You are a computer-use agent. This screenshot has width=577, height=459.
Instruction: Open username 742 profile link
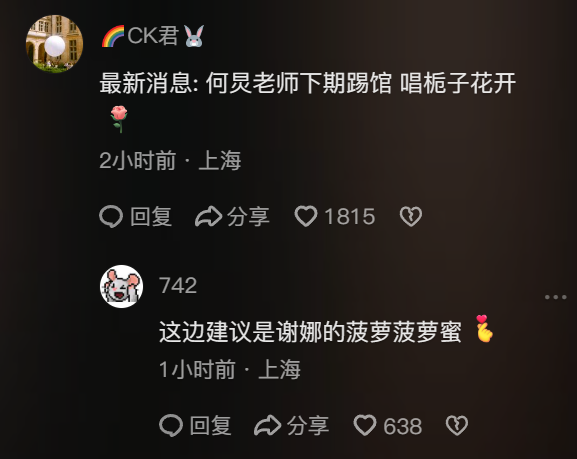tap(178, 285)
